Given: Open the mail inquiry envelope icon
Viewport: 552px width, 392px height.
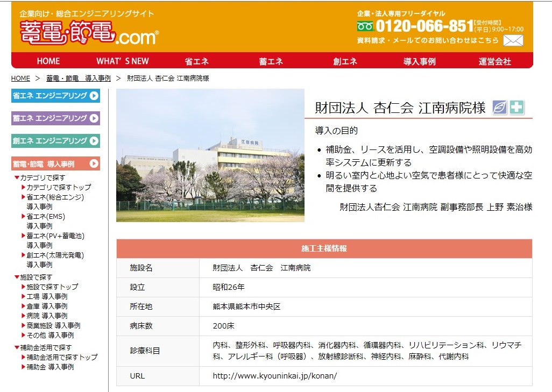Looking at the screenshot, I should [x=513, y=40].
